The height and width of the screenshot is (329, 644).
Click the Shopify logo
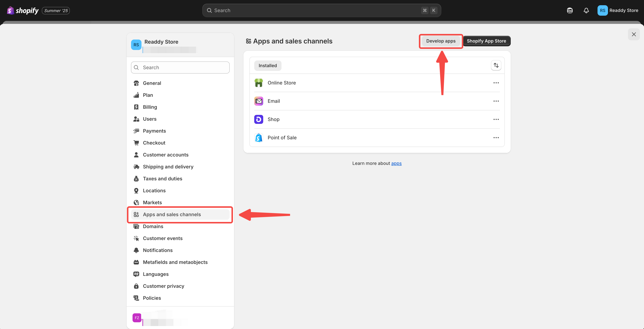[23, 10]
